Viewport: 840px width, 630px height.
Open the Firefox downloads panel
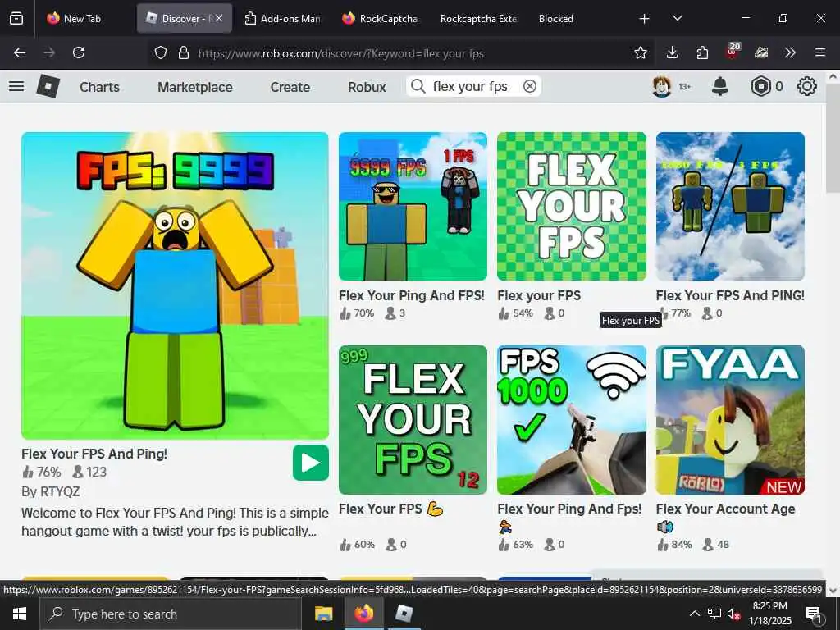[673, 52]
